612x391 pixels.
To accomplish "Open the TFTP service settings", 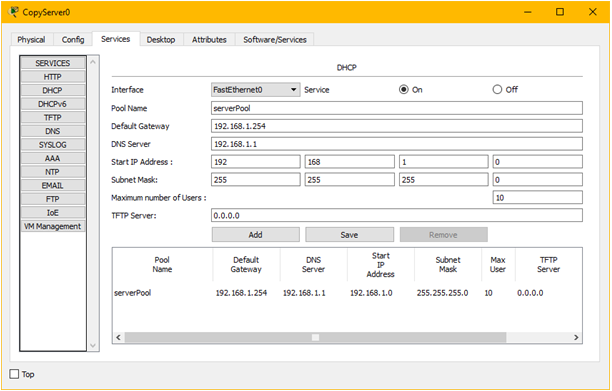I will pyautogui.click(x=53, y=117).
